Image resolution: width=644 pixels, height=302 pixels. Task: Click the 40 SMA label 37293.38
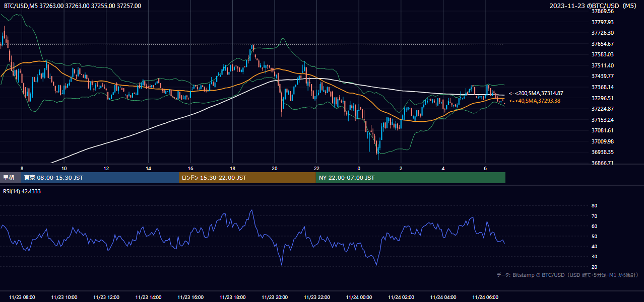pyautogui.click(x=535, y=101)
